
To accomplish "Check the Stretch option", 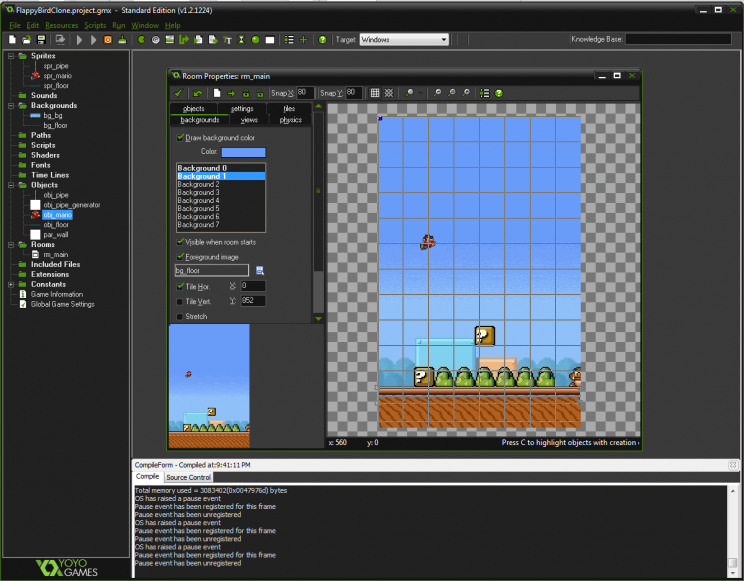I will tap(180, 316).
